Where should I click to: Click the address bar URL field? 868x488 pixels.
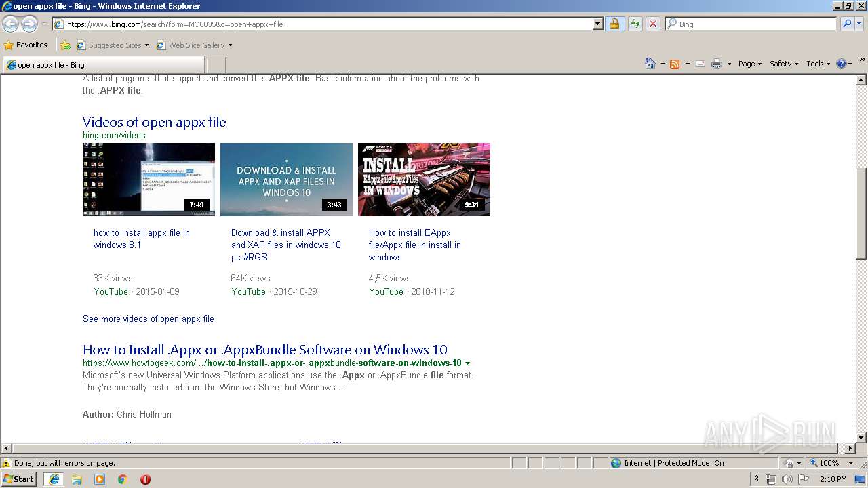[322, 24]
